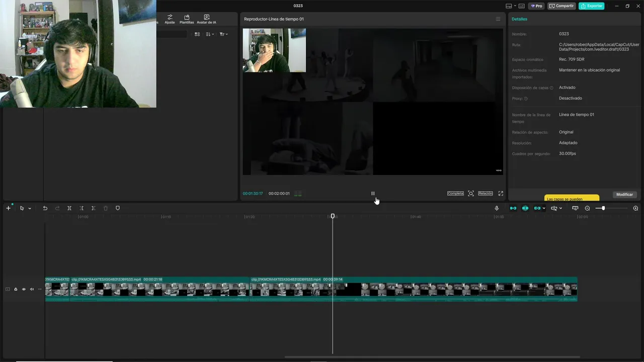
Task: Delete right of playhead split icon
Action: (94, 208)
